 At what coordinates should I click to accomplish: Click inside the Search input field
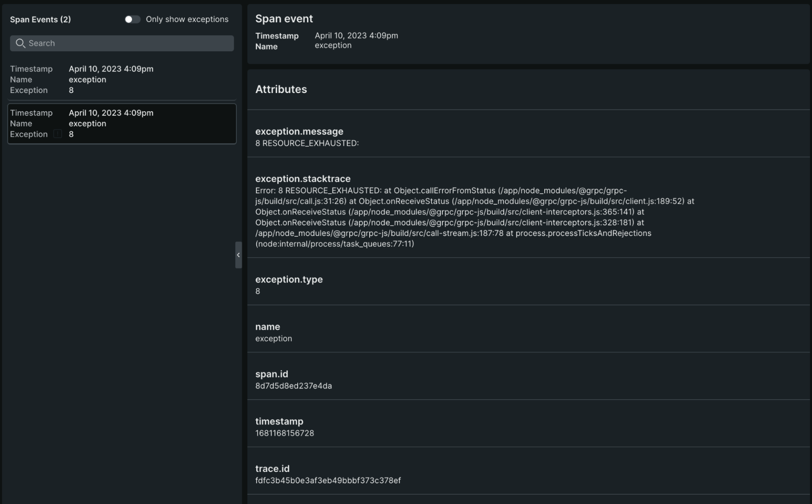coord(121,43)
